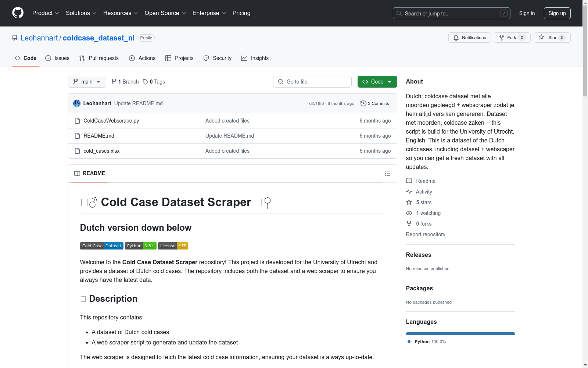Viewport: 588px width, 368px height.
Task: Click the repository icon beside Leohanhart
Action: click(15, 38)
